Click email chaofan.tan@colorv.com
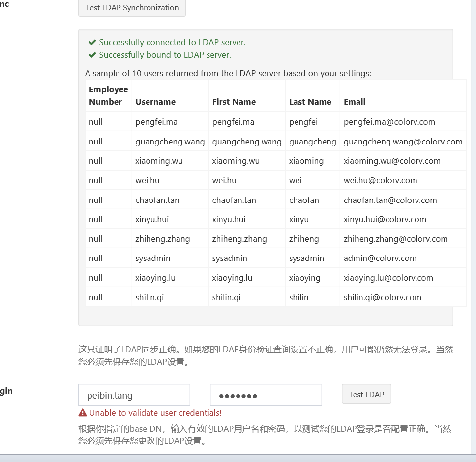This screenshot has width=476, height=462. (390, 200)
